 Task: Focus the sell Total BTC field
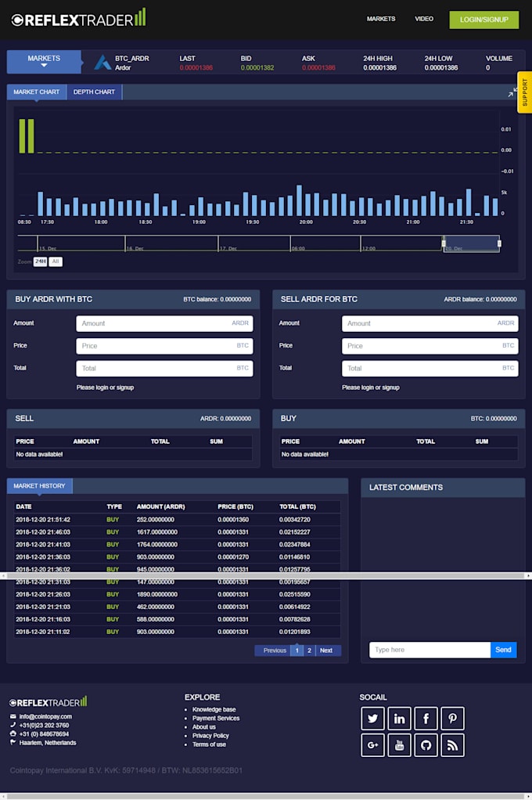pyautogui.click(x=430, y=369)
